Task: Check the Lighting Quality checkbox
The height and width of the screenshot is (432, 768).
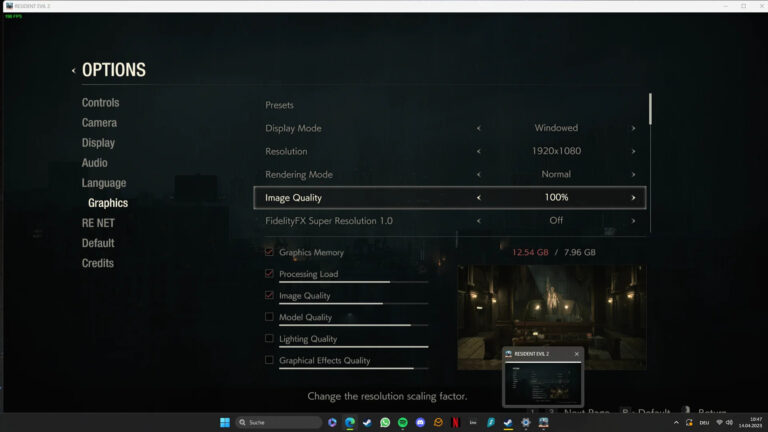Action: pos(269,339)
